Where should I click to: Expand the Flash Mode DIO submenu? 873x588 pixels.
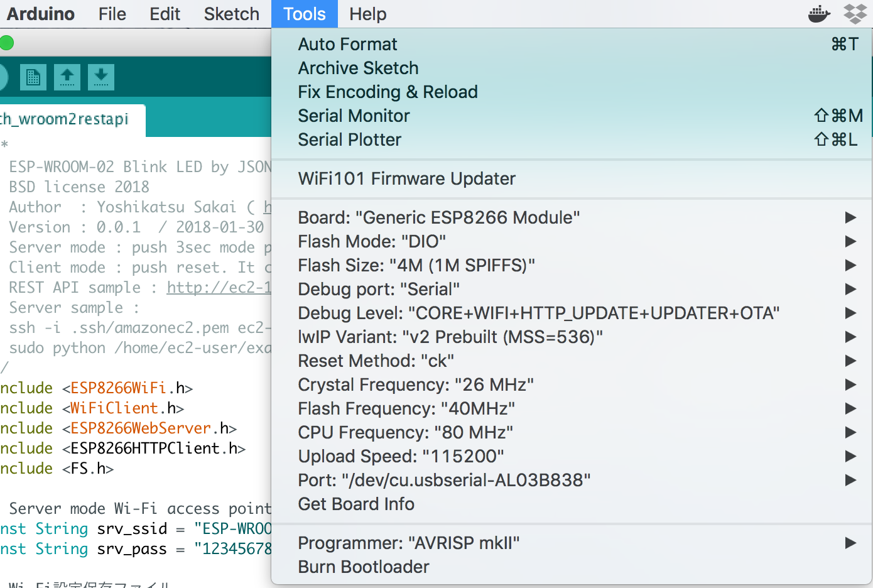(x=572, y=241)
